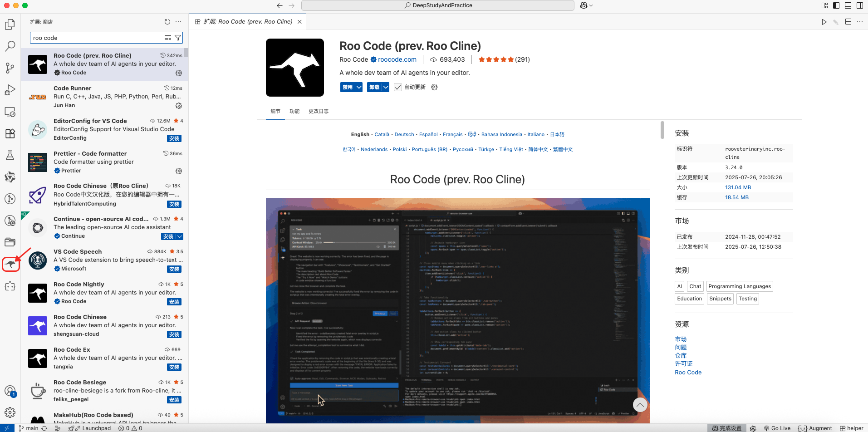Image resolution: width=868 pixels, height=432 pixels.
Task: Click the README demo screenshot
Action: 457,310
